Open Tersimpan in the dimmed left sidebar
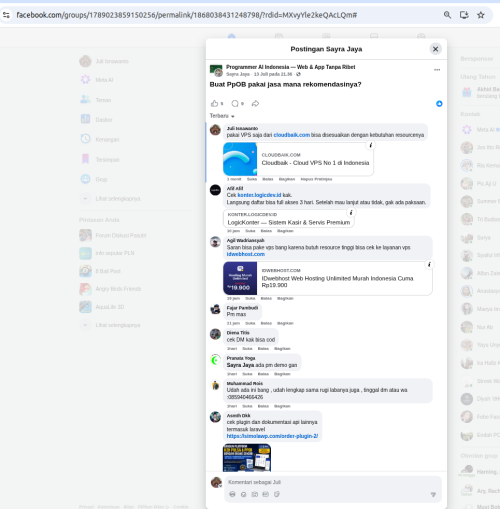The height and width of the screenshot is (509, 500). click(100, 159)
